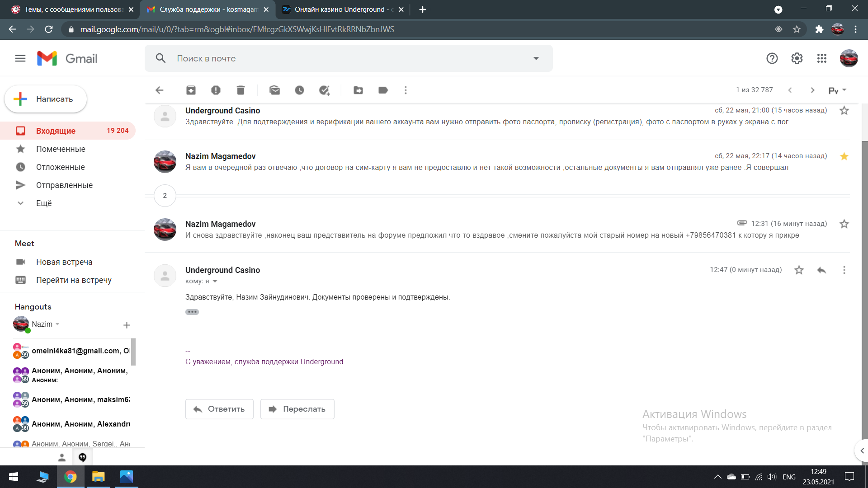Screen dimensions: 868x488
Task: Open Google account avatar at top right
Action: click(849, 58)
